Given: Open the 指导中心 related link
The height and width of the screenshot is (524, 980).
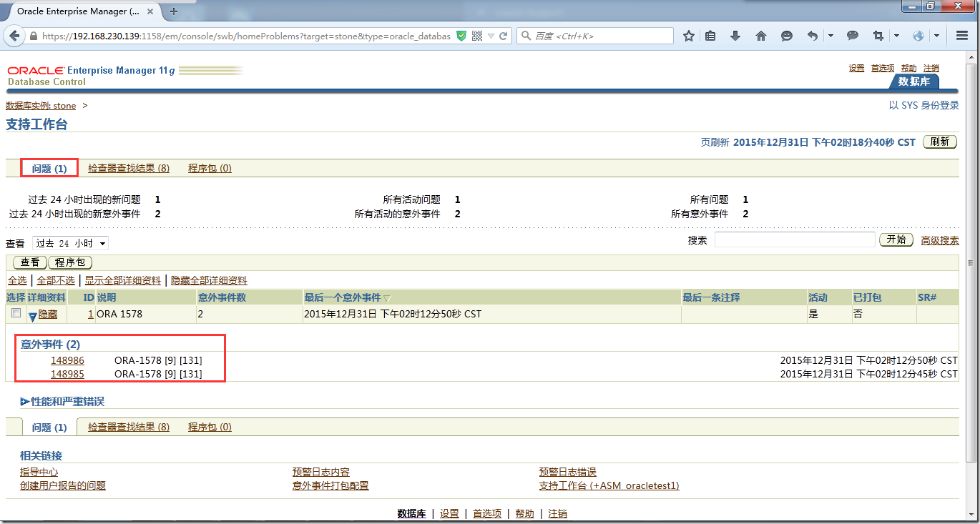Looking at the screenshot, I should 39,472.
